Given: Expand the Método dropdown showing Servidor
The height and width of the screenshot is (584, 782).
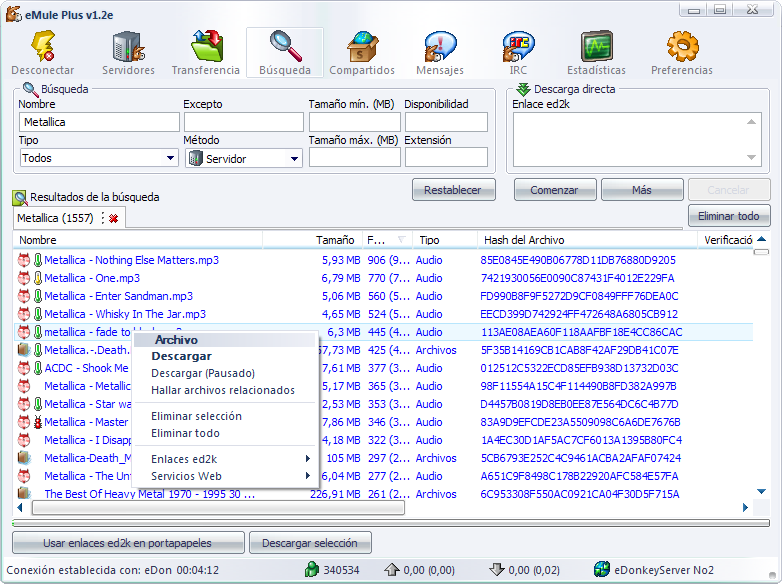Looking at the screenshot, I should click(x=294, y=158).
